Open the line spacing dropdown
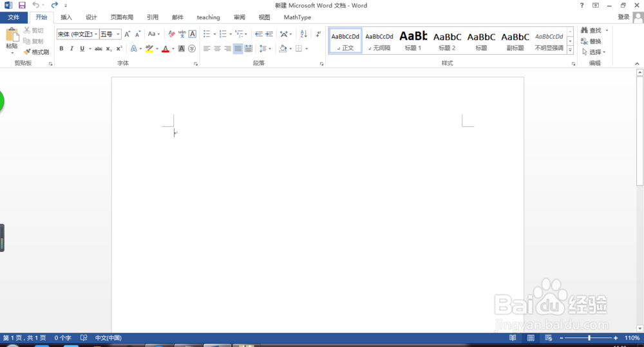The height and width of the screenshot is (347, 644). (270, 48)
